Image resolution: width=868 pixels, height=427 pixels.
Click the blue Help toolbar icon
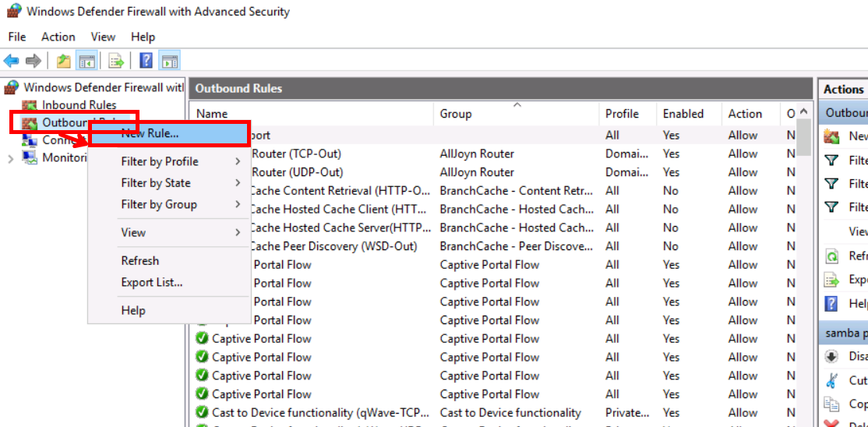(x=146, y=60)
